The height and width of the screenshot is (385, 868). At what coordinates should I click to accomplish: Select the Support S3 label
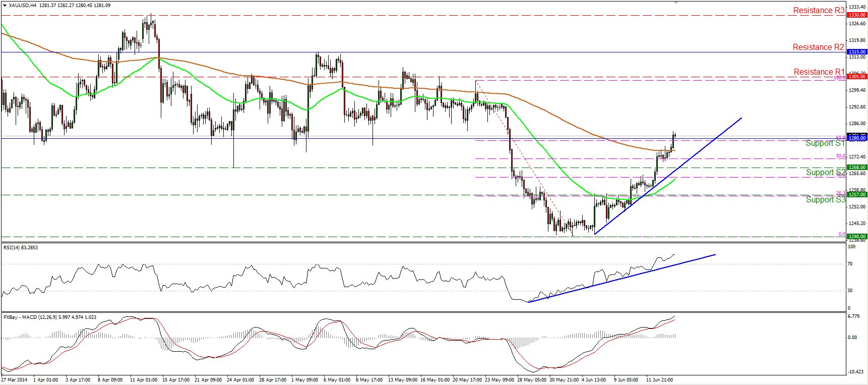(825, 200)
